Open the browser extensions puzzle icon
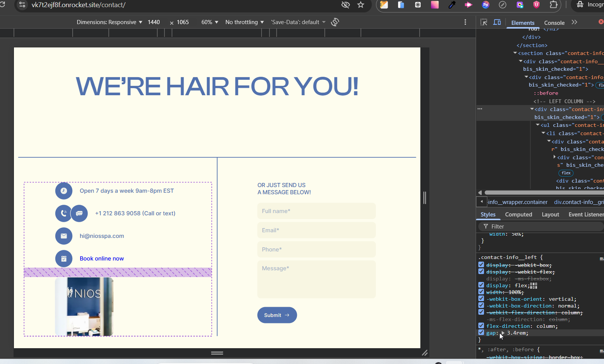This screenshot has height=364, width=604. click(x=554, y=5)
